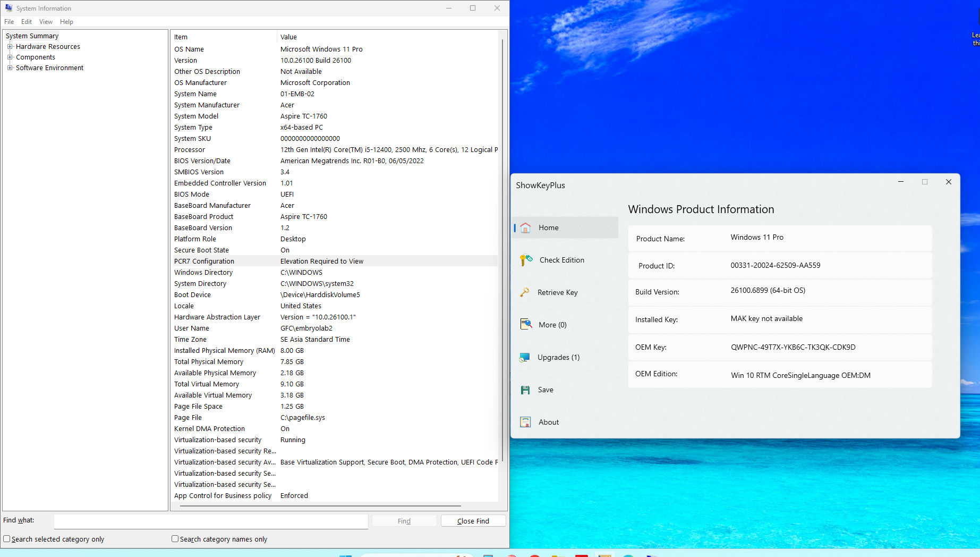Screen dimensions: 980x557
Task: Expand the Hardware Resources tree node
Action: pyautogui.click(x=10, y=47)
